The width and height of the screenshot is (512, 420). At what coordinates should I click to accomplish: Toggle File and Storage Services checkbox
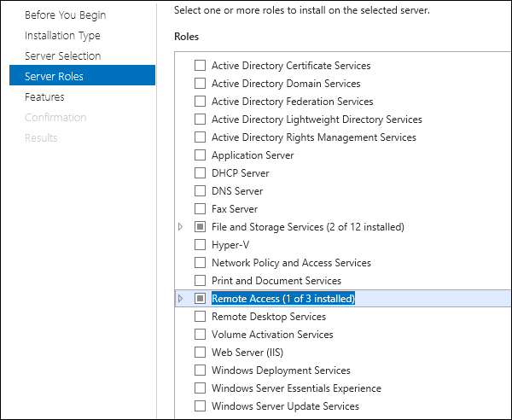pos(201,227)
